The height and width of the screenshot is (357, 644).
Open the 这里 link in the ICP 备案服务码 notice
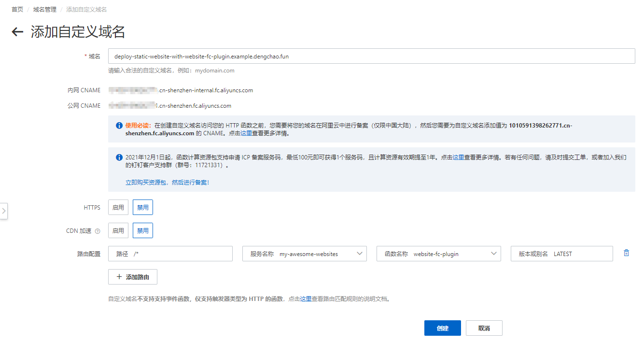458,157
